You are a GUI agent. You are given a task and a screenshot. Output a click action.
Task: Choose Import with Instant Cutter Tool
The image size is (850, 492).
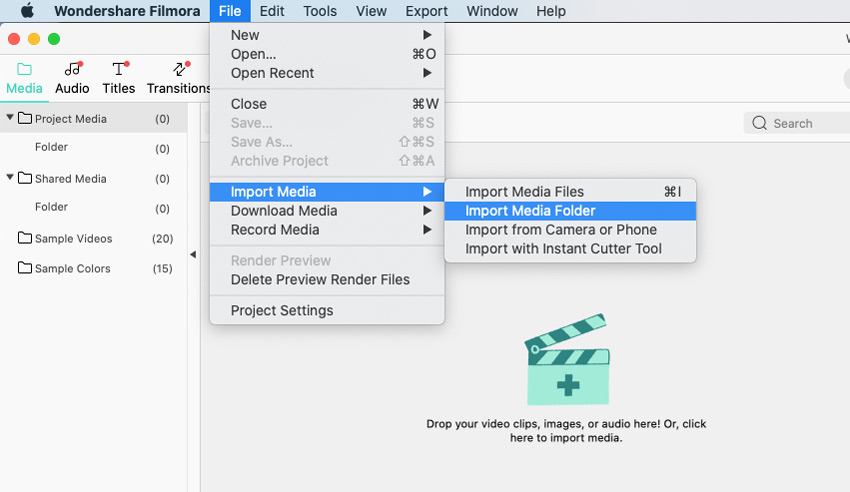tap(570, 249)
